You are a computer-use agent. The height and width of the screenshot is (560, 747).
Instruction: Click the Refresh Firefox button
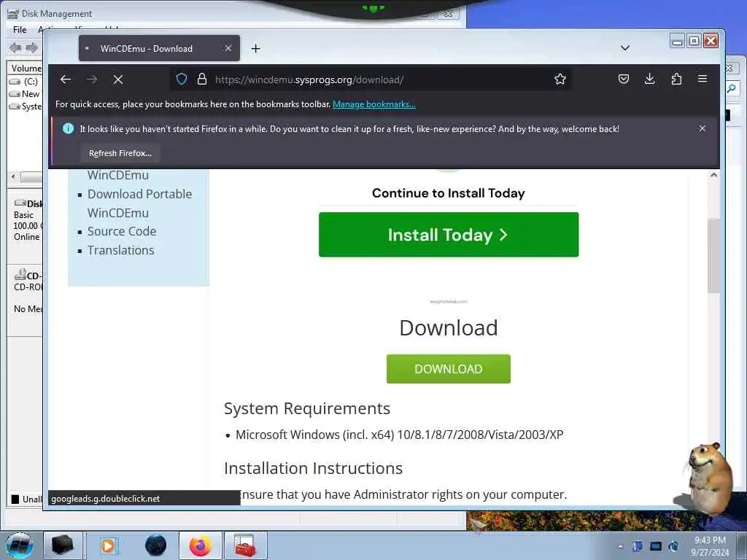pos(120,153)
